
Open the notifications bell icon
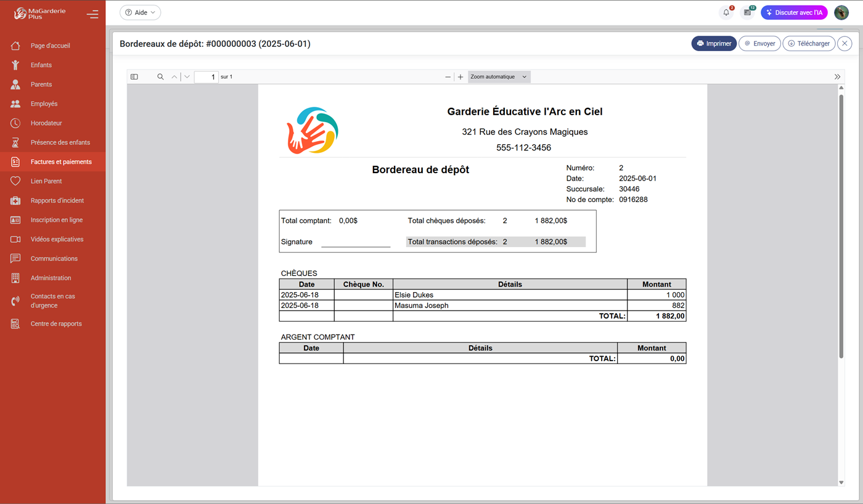(726, 12)
